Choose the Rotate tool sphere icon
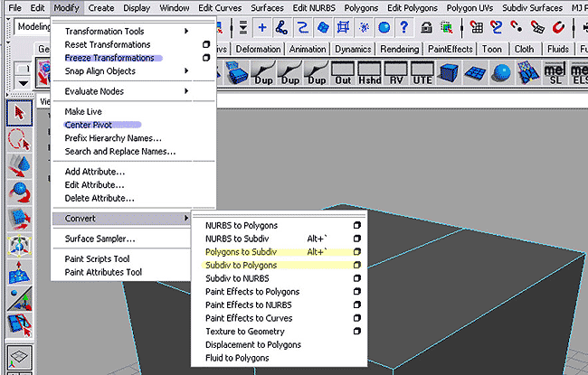The image size is (588, 375). [x=20, y=192]
